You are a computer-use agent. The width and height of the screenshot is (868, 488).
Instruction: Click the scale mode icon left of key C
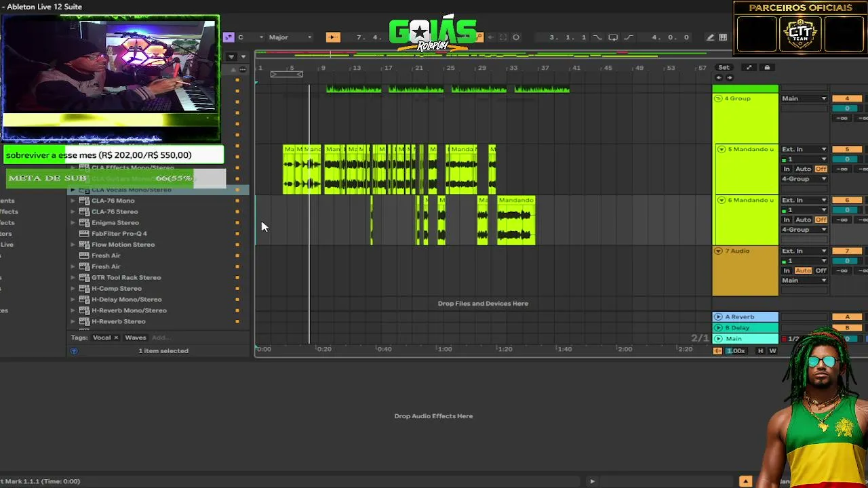229,37
